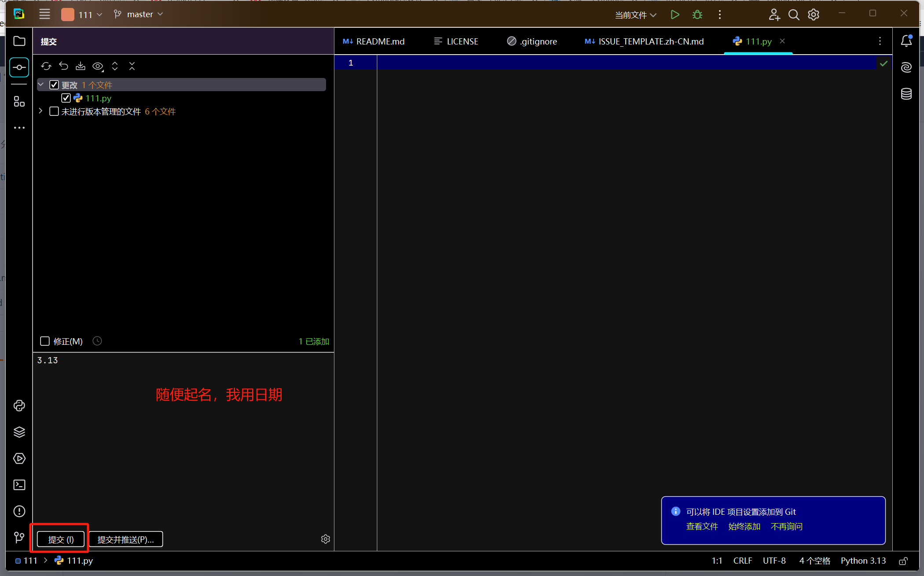Uncheck the 111.py file checkbox
Image resolution: width=924 pixels, height=576 pixels.
[66, 98]
